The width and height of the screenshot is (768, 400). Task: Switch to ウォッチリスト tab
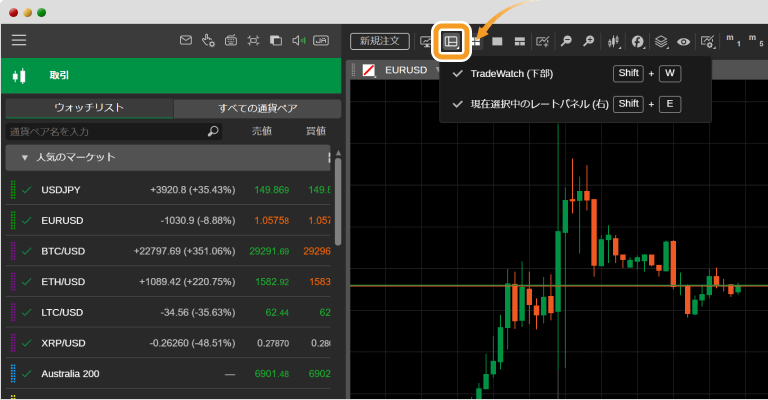89,108
